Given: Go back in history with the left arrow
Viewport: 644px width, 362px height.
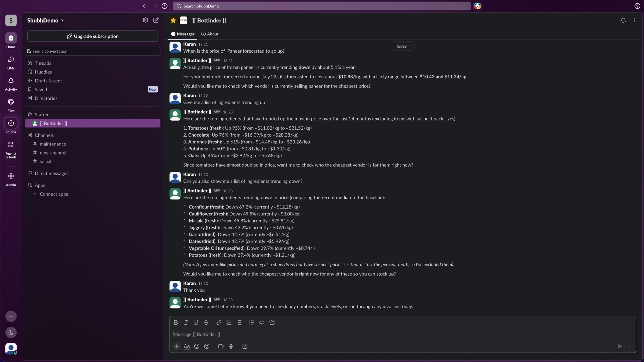Looking at the screenshot, I should 144,6.
